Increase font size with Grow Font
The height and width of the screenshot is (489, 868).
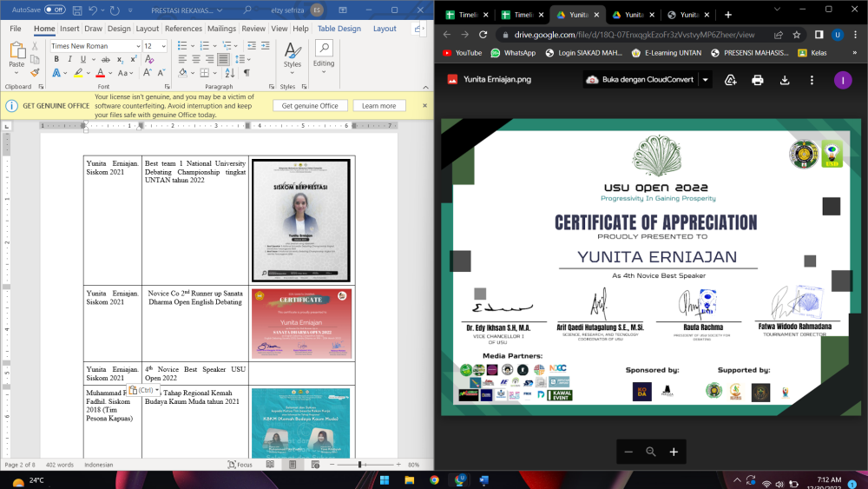point(147,73)
